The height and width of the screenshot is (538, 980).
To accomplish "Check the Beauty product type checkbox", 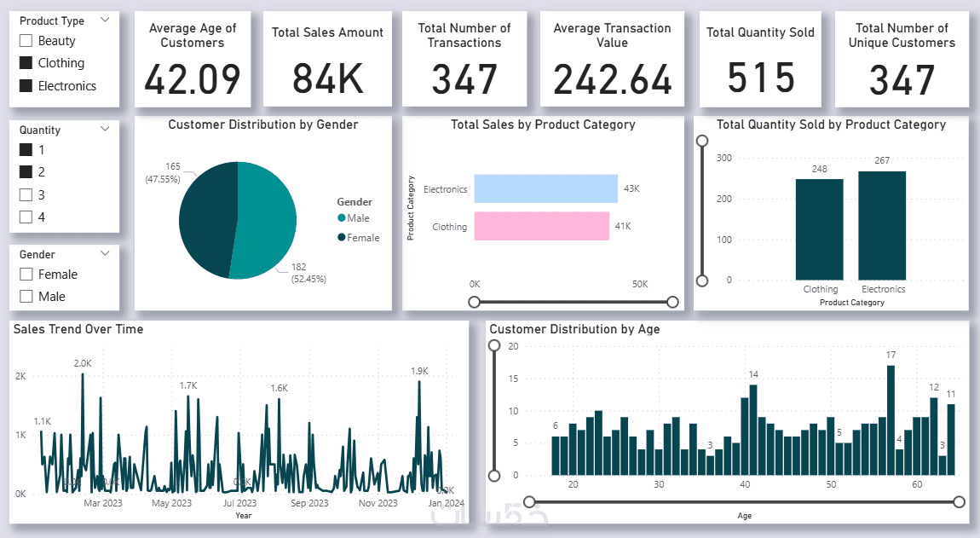I will 26,41.
